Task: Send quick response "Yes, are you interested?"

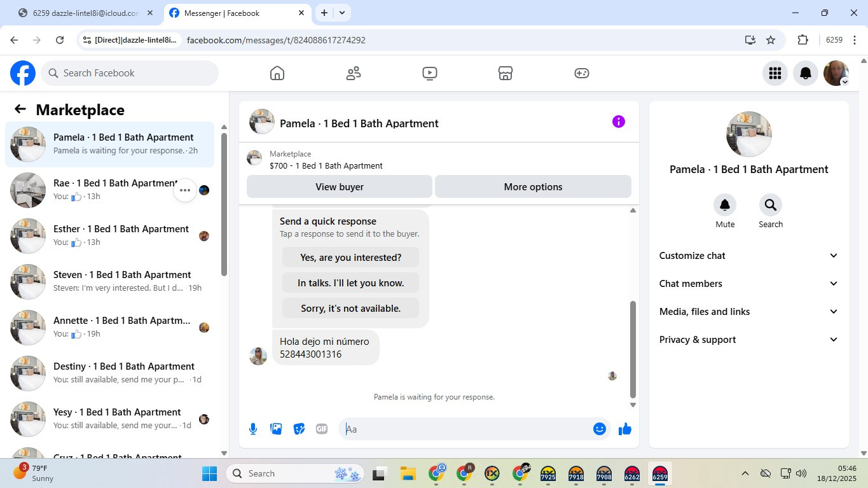Action: pos(351,258)
